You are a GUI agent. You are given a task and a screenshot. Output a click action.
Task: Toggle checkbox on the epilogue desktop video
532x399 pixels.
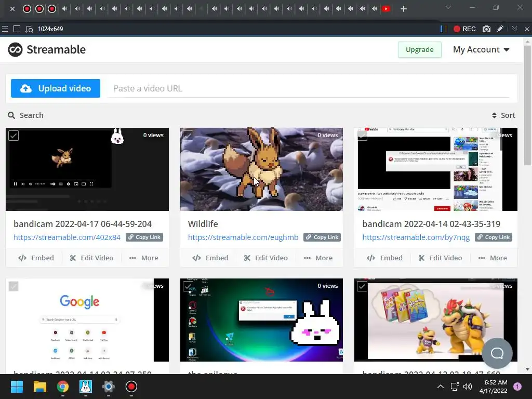pyautogui.click(x=188, y=286)
